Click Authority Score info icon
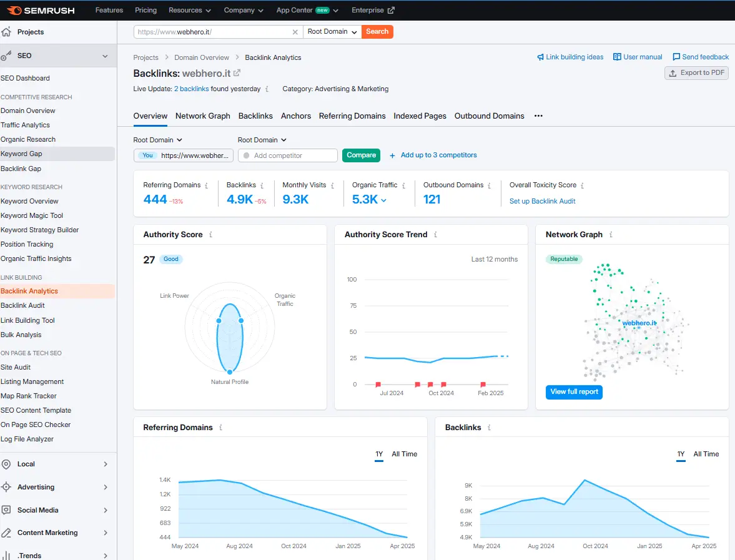Viewport: 735px width, 560px height. point(210,234)
